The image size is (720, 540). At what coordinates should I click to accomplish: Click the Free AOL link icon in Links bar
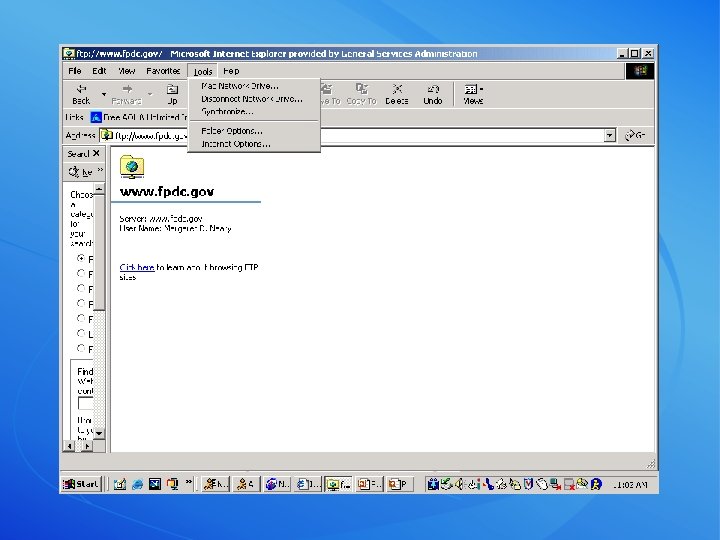tap(96, 118)
